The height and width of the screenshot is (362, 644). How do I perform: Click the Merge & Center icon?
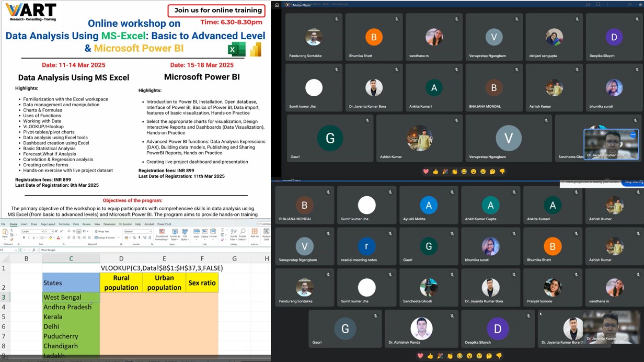105,237
